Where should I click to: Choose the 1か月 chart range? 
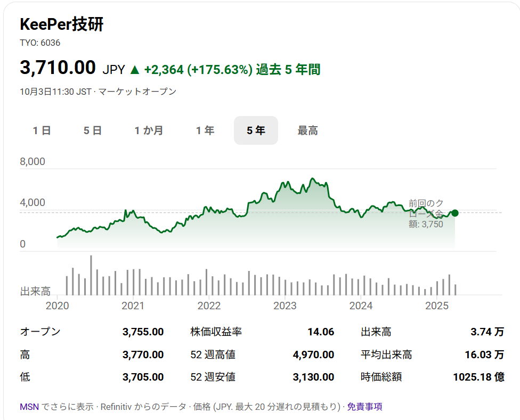[149, 130]
